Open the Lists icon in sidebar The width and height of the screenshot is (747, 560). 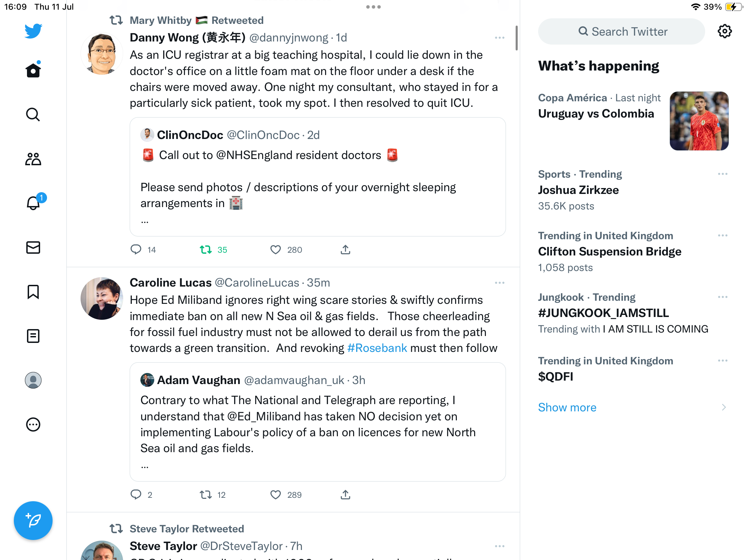coord(33,336)
